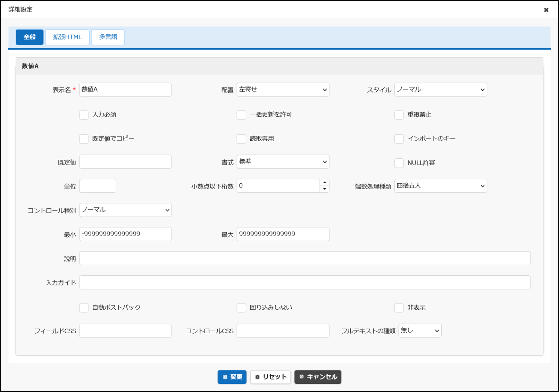Click the 説明 text field
559x392 pixels.
pos(304,258)
